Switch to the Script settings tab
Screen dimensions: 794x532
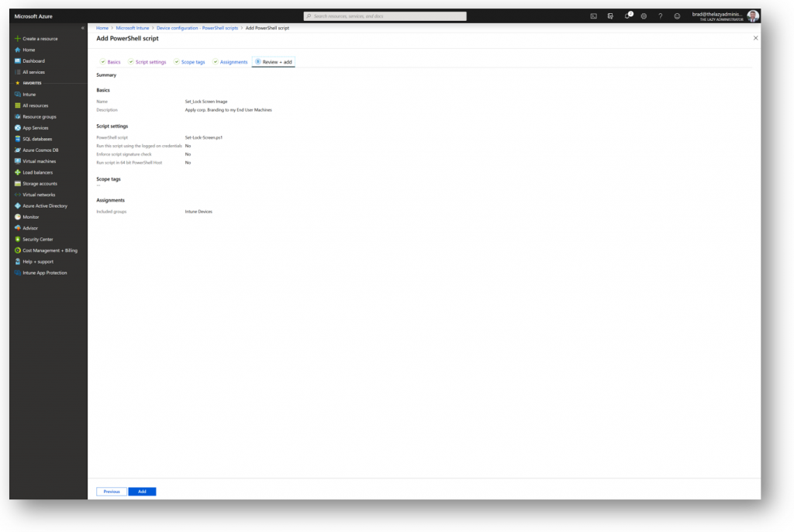click(147, 62)
